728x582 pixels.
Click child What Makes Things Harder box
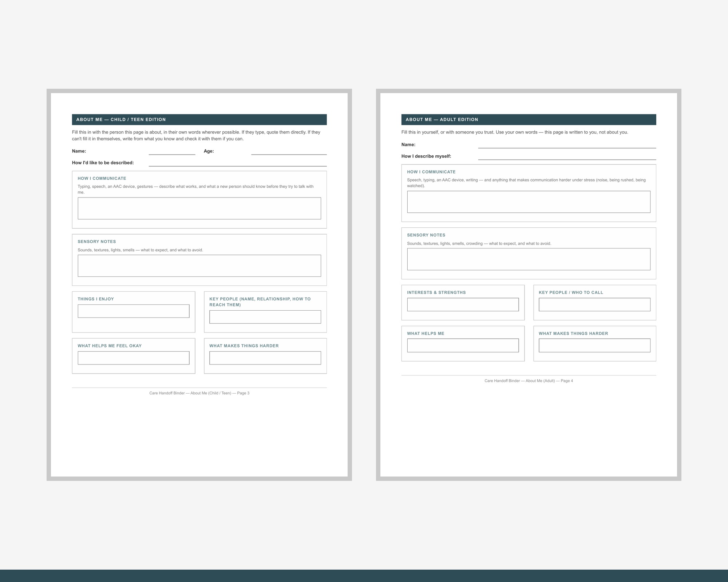tap(265, 358)
